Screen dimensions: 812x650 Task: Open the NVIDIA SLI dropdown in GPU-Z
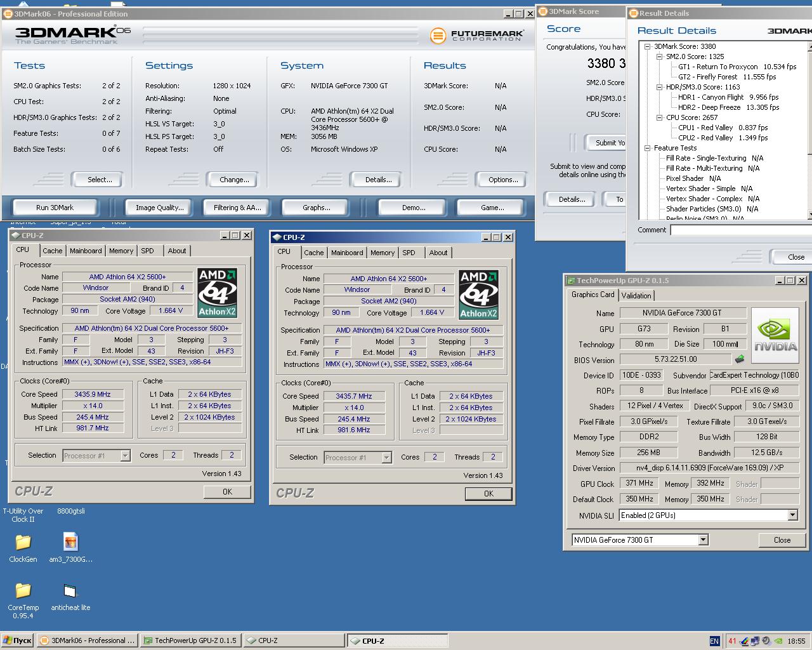[792, 515]
